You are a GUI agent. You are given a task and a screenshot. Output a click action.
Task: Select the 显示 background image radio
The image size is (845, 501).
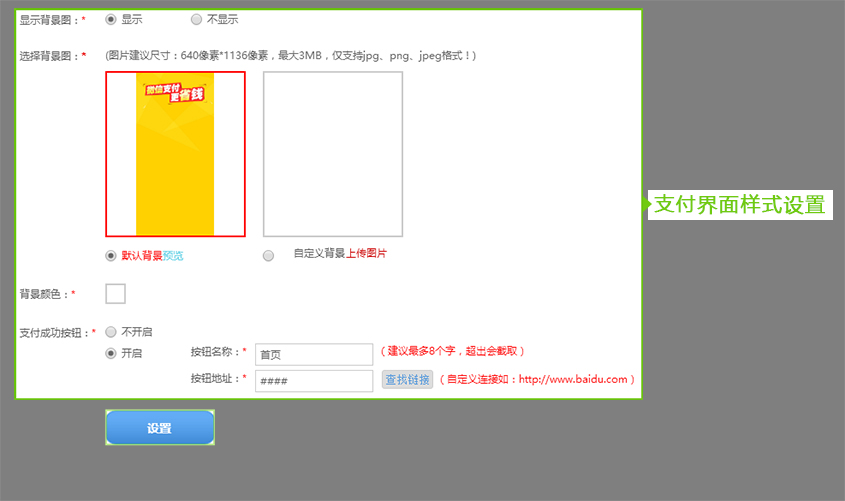click(x=110, y=19)
